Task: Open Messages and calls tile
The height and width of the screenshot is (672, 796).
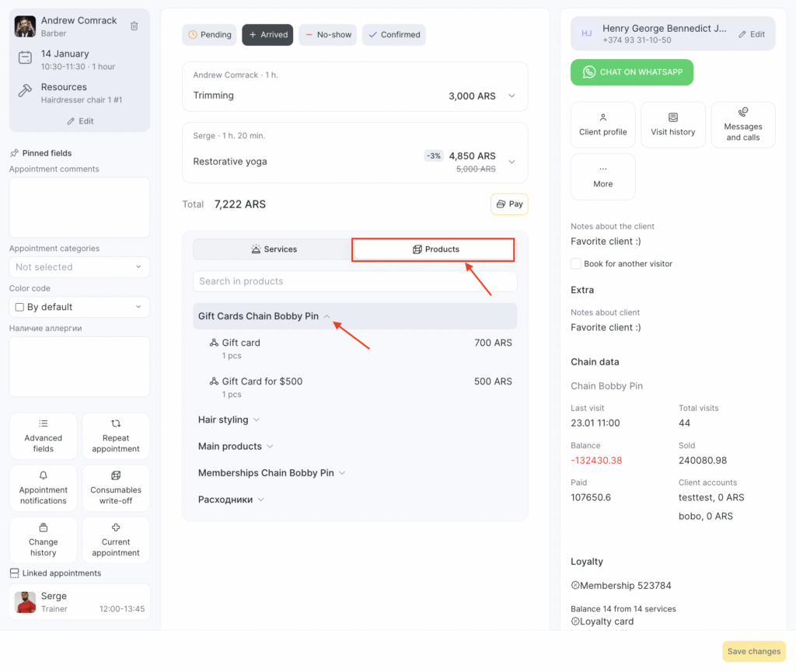Action: [x=742, y=124]
